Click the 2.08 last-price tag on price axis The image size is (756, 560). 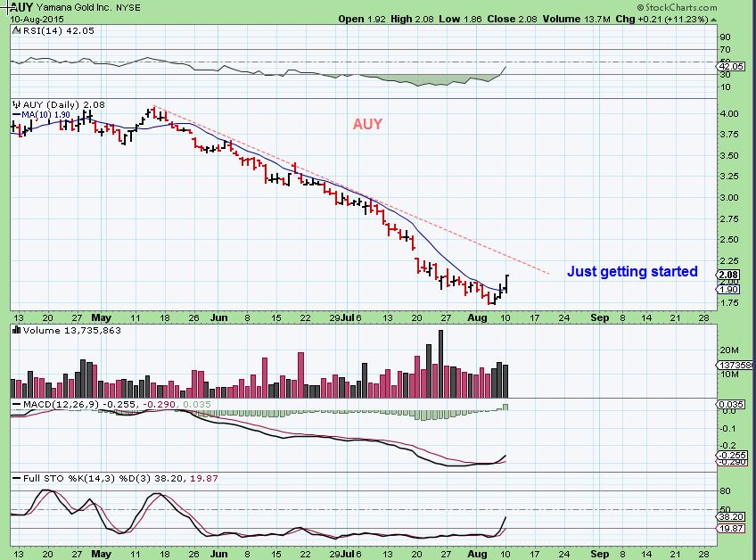pyautogui.click(x=729, y=275)
